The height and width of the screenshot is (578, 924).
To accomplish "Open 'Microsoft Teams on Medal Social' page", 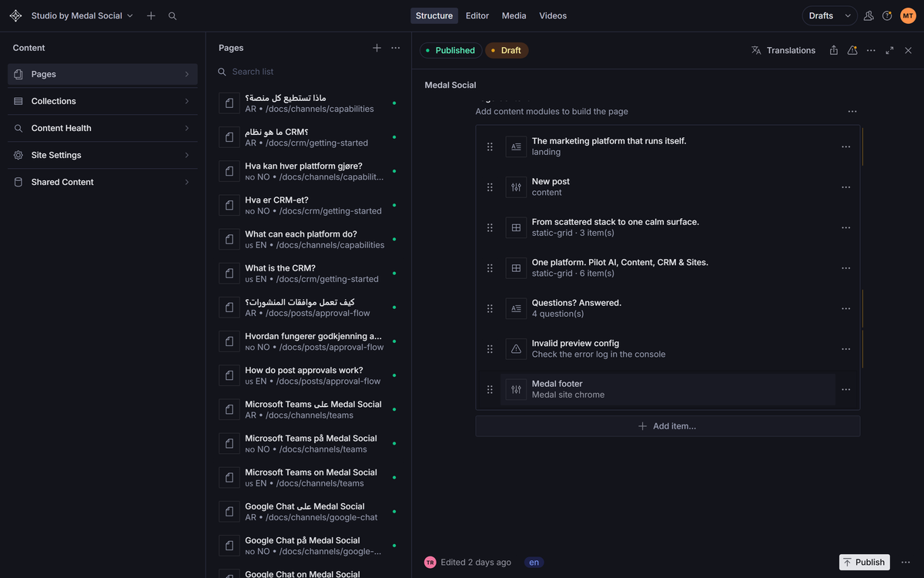I will pos(309,478).
